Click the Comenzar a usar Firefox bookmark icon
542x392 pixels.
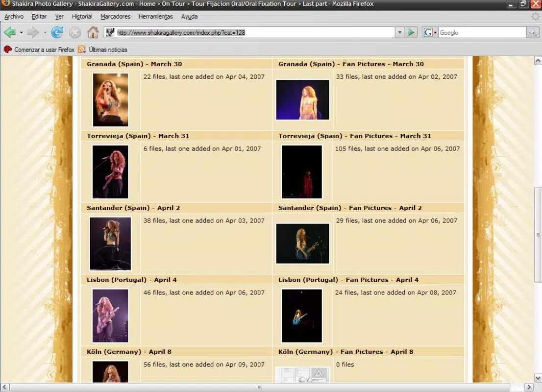pyautogui.click(x=8, y=49)
